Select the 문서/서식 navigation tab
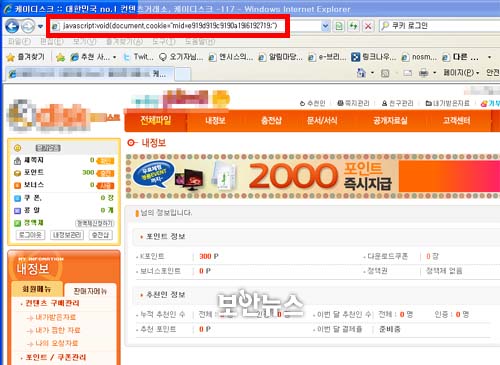Image resolution: width=500 pixels, height=365 pixels. pos(322,120)
